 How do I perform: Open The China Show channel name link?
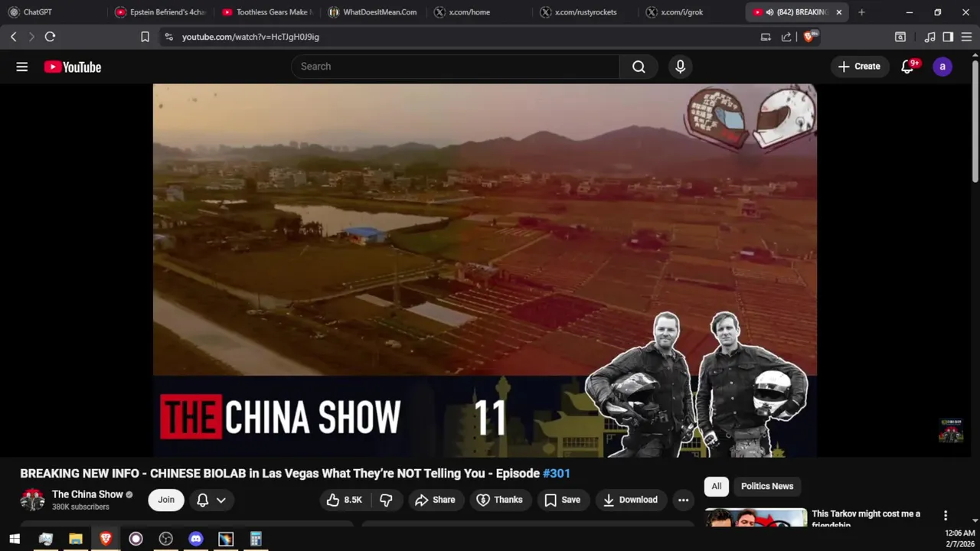[87, 494]
